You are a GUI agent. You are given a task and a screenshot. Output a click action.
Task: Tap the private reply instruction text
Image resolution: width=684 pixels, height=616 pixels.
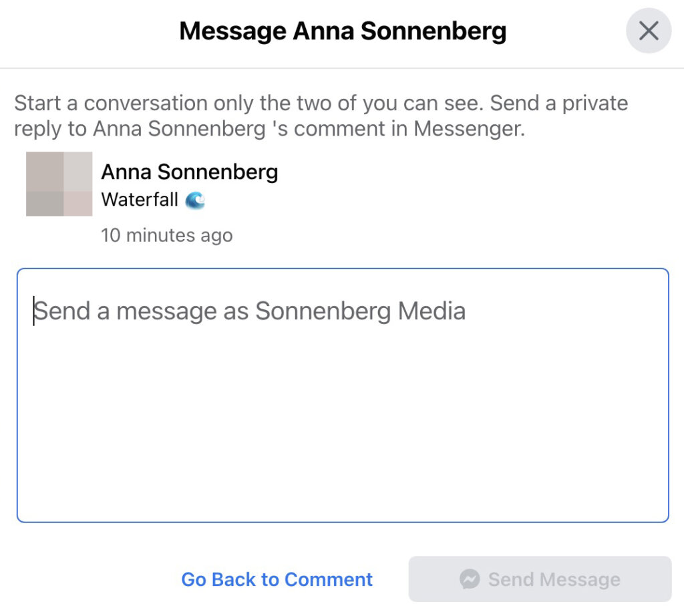coord(321,115)
